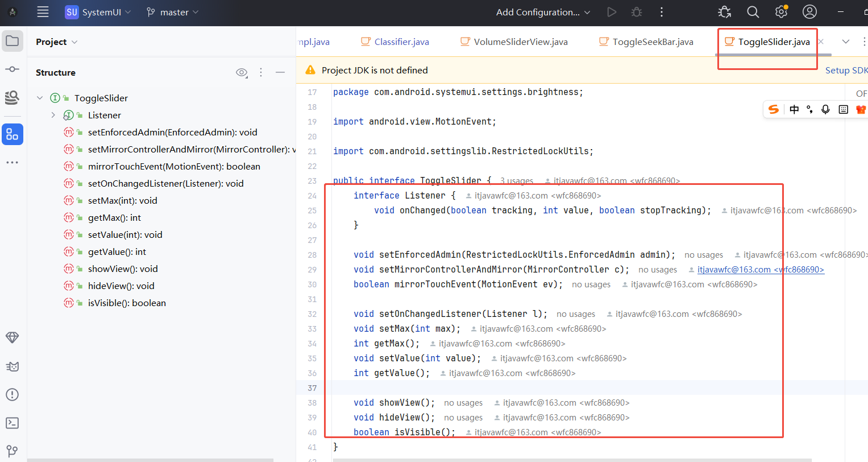Open the master branch dropdown
This screenshot has height=462, width=868.
[172, 12]
